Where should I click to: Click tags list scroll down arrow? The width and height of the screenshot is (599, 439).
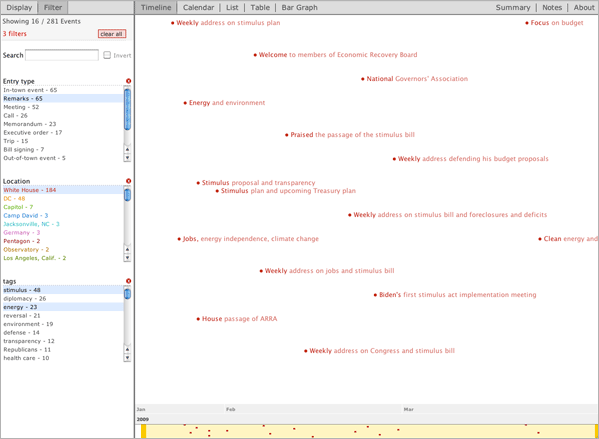pyautogui.click(x=128, y=358)
